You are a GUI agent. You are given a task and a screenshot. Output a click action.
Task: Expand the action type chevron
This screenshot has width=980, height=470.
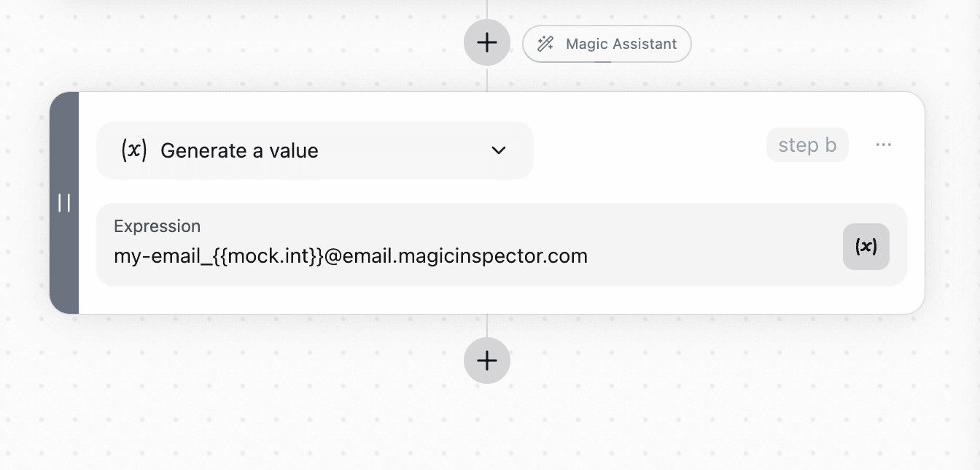[x=499, y=150]
